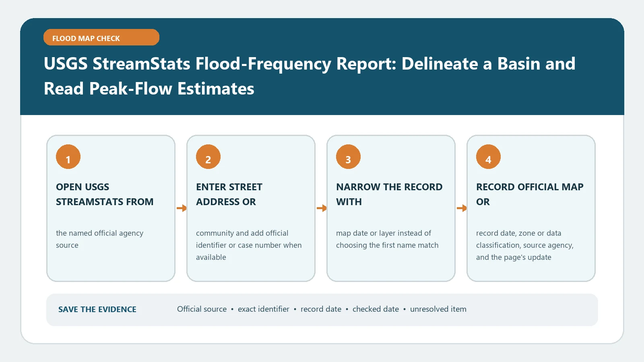The height and width of the screenshot is (362, 644).
Task: Click 'record date, zone or data classification' description
Action: pyautogui.click(x=525, y=245)
